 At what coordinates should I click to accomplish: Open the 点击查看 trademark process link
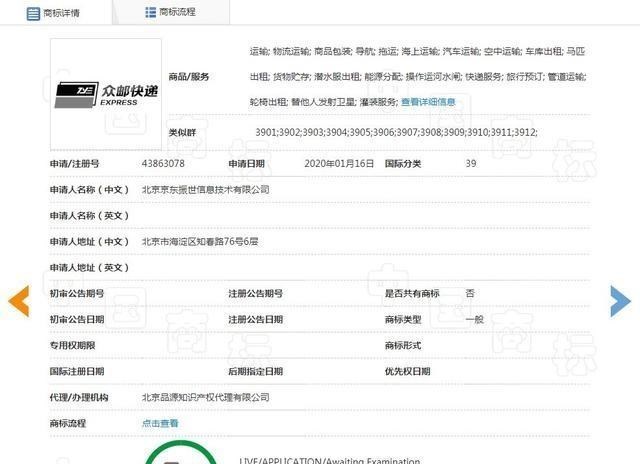160,423
